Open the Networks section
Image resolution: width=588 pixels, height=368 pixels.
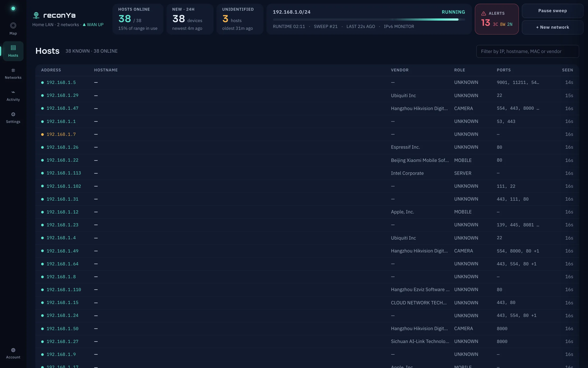coord(13,73)
